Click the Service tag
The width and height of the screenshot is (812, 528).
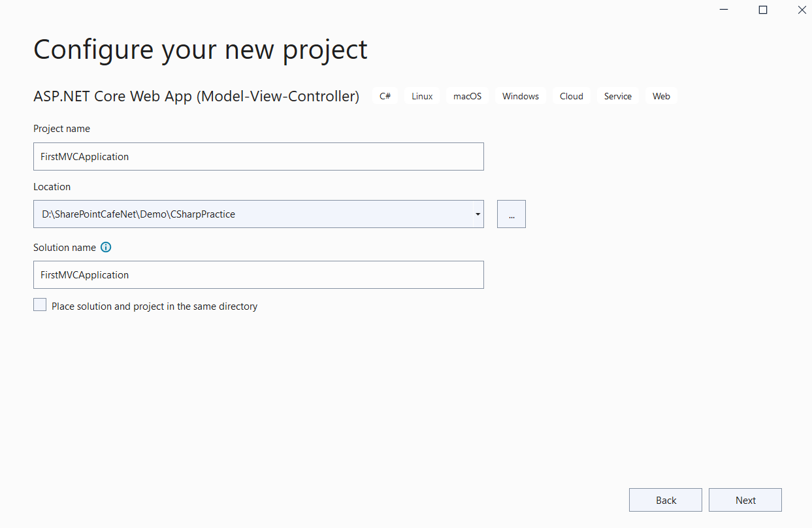(618, 96)
